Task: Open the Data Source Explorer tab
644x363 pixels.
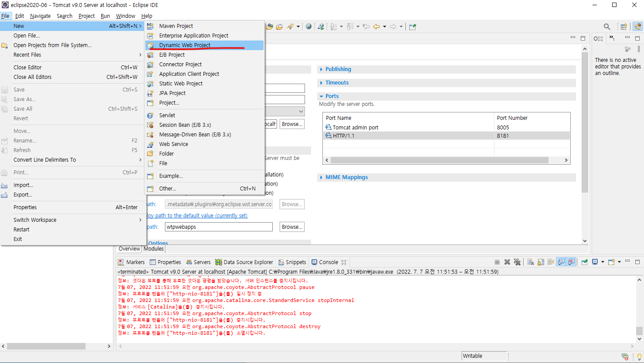Action: click(x=244, y=262)
